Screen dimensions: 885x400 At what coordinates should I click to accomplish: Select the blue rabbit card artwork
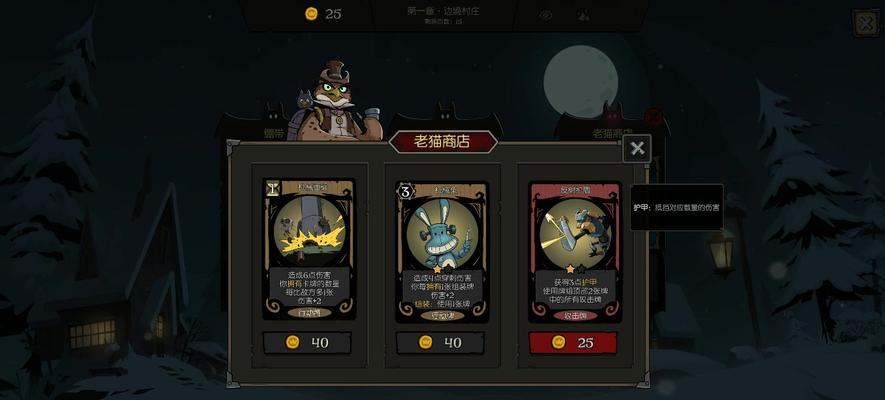tap(441, 233)
